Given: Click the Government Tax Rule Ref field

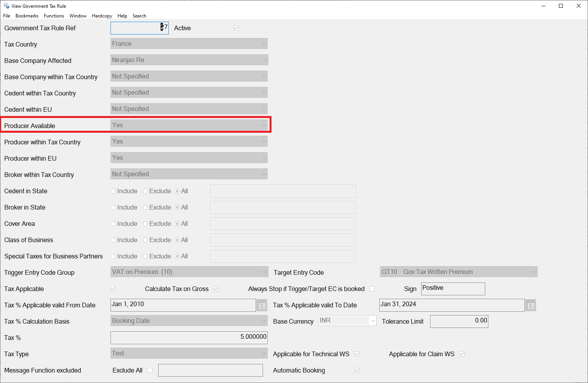Looking at the screenshot, I should pos(139,28).
